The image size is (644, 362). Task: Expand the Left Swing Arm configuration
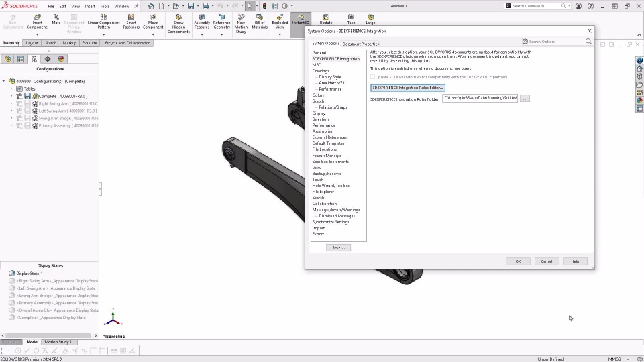point(11,111)
